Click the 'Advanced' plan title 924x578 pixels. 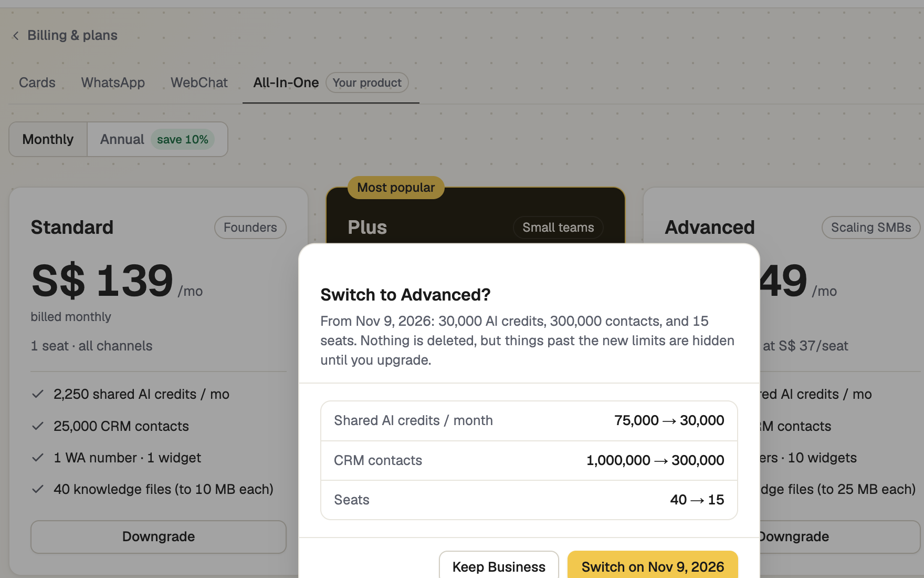[710, 228]
